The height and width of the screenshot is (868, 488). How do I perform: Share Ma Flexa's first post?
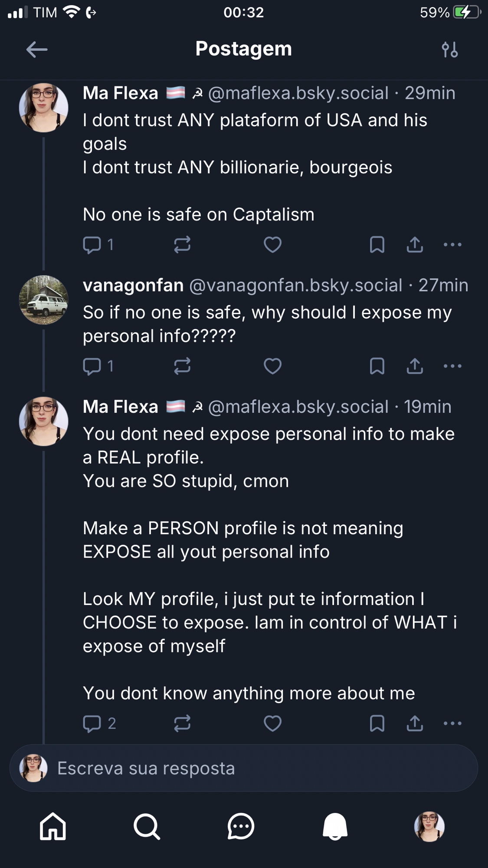(x=415, y=245)
